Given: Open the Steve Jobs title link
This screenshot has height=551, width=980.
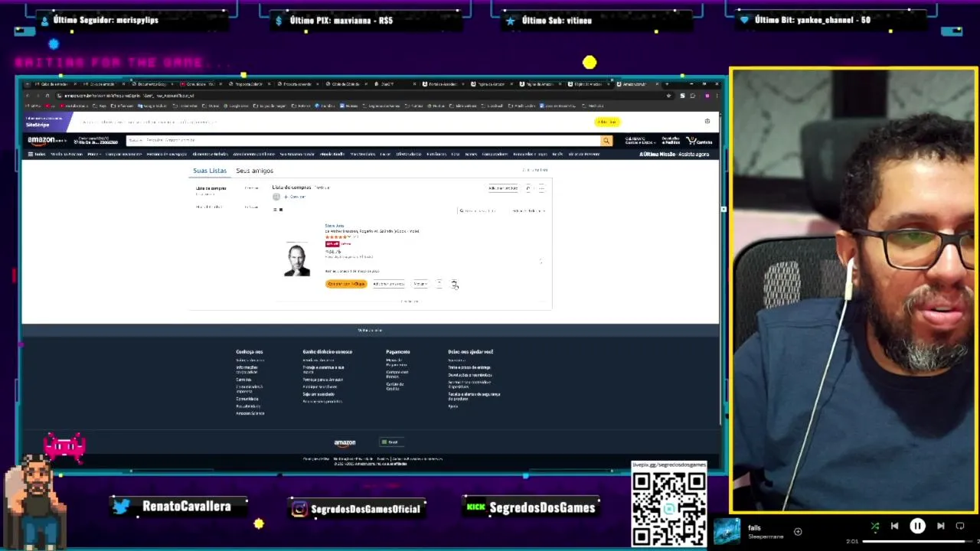Looking at the screenshot, I should 335,226.
